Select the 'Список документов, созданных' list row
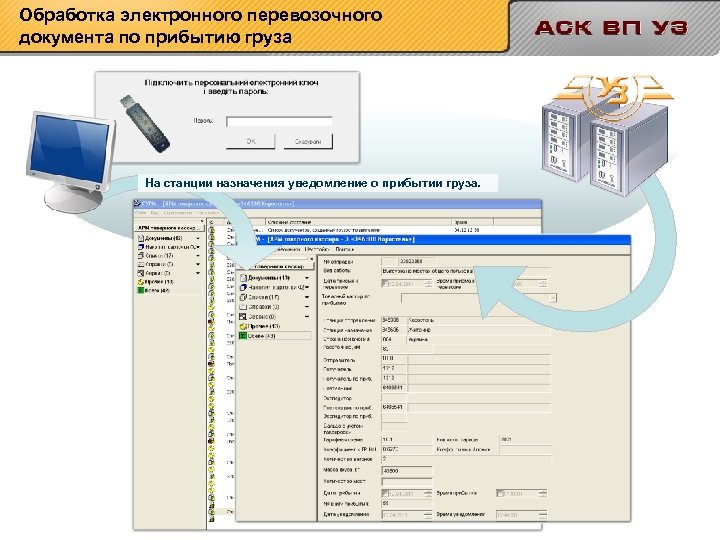The width and height of the screenshot is (720, 540). [373, 230]
